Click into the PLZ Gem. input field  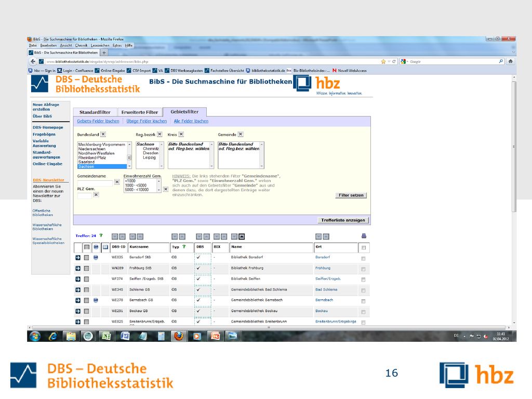pyautogui.click(x=85, y=195)
